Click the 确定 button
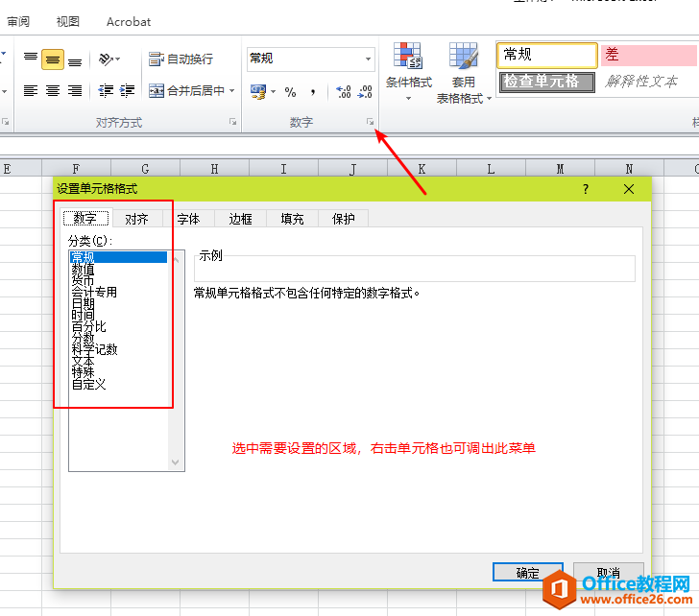 [527, 572]
